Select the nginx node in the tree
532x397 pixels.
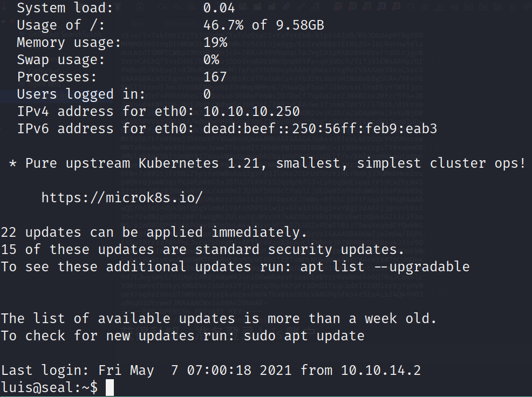(45, 84)
